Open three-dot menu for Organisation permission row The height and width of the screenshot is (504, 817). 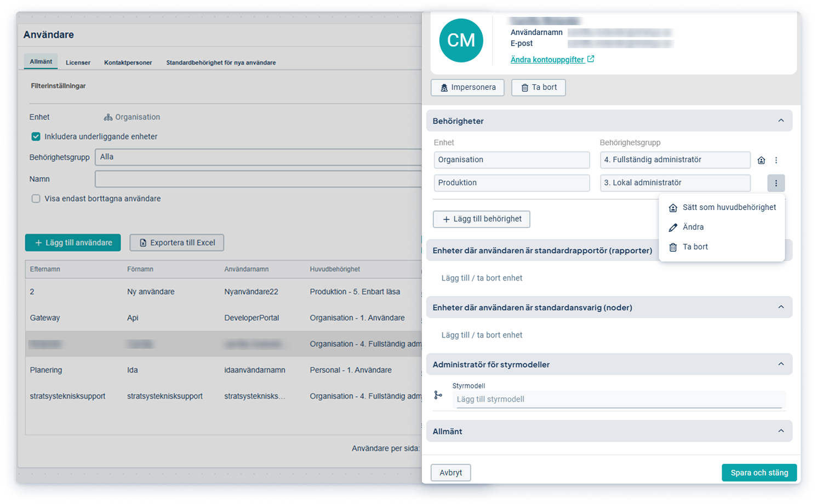[x=776, y=161]
